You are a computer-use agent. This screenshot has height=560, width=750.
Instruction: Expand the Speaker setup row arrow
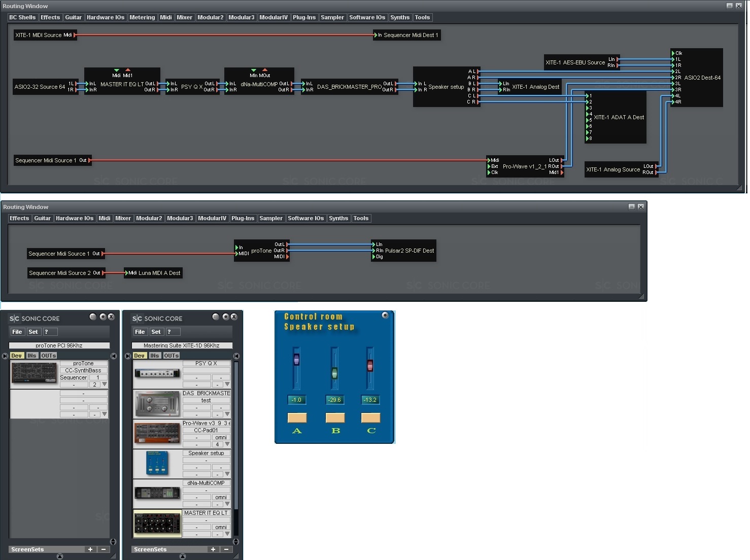227,474
